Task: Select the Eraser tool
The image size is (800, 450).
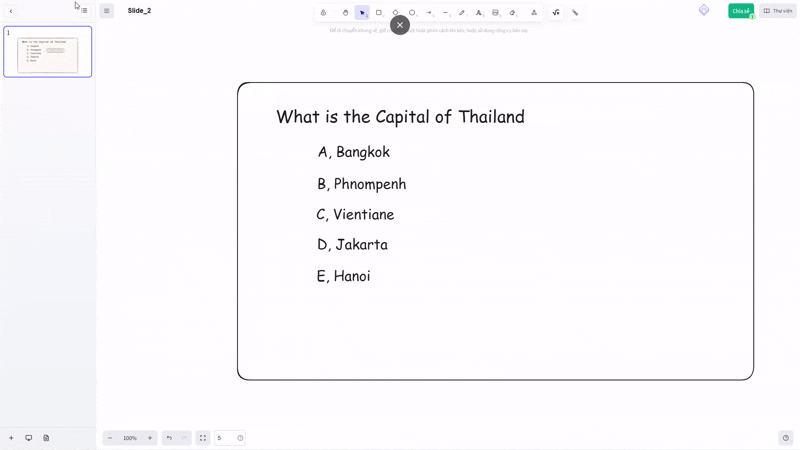Action: pos(512,13)
